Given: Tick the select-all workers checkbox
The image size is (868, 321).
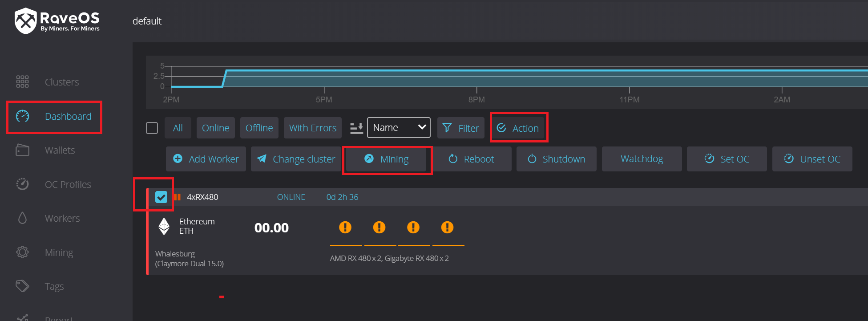Looking at the screenshot, I should 152,128.
